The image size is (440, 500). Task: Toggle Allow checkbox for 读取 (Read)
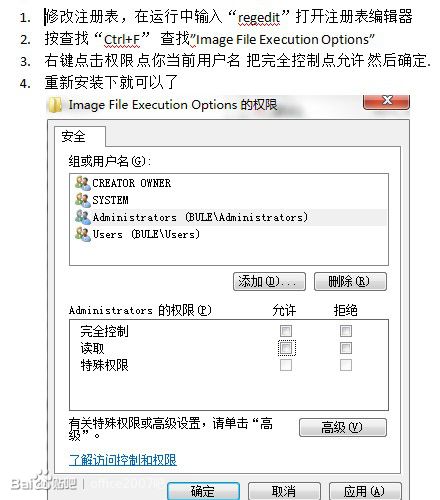click(x=286, y=348)
